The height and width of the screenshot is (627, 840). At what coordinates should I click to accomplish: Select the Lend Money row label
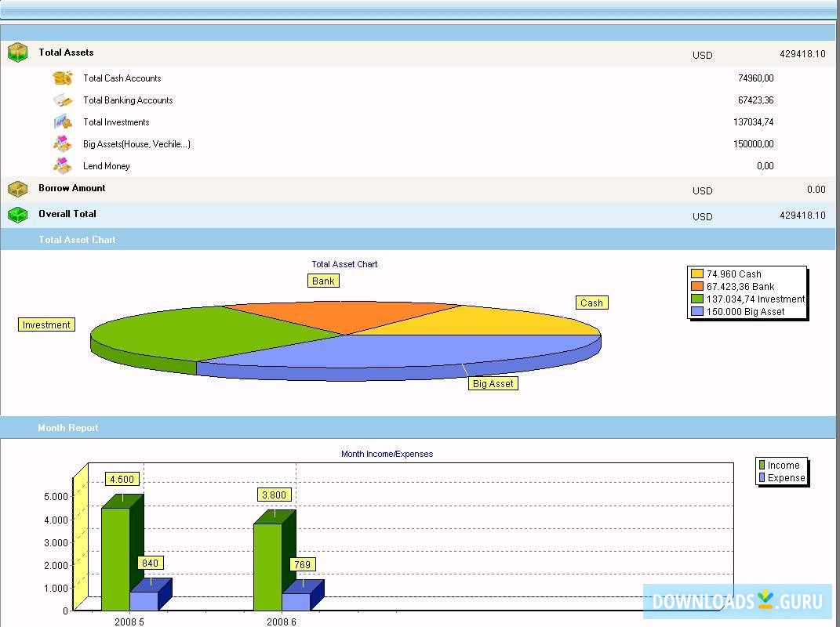pos(107,166)
